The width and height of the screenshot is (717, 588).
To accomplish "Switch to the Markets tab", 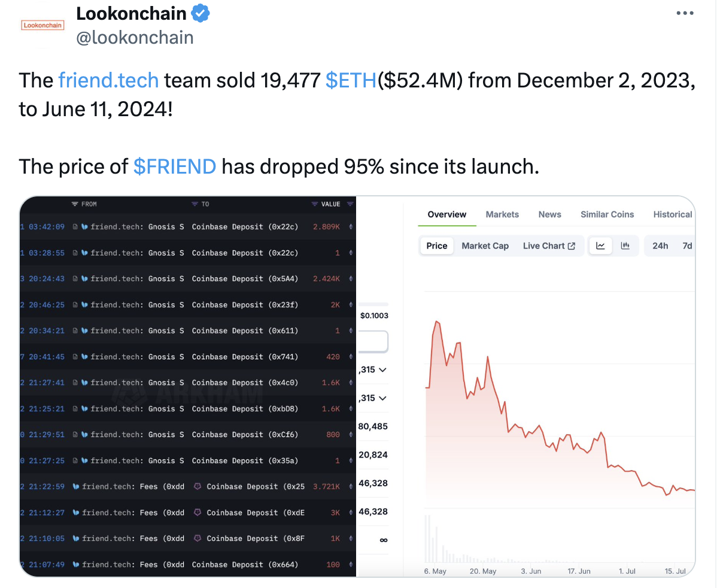I will pos(502,214).
